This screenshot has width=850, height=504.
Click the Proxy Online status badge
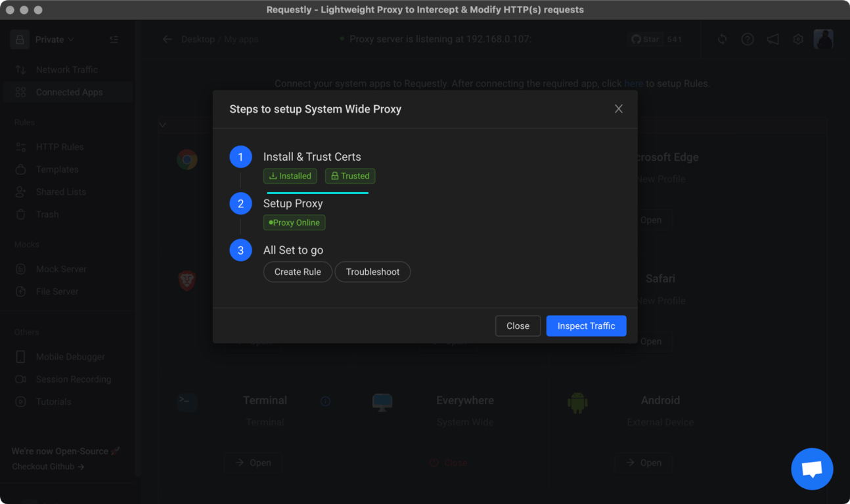tap(294, 222)
